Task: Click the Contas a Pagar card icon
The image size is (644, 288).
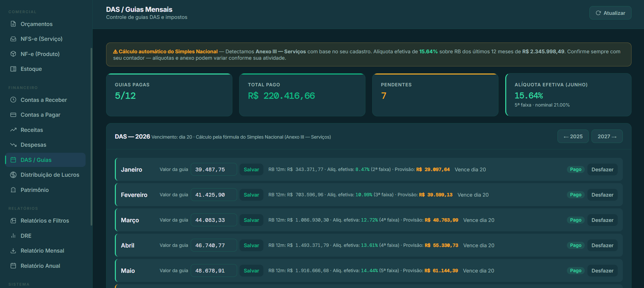Action: point(13,115)
